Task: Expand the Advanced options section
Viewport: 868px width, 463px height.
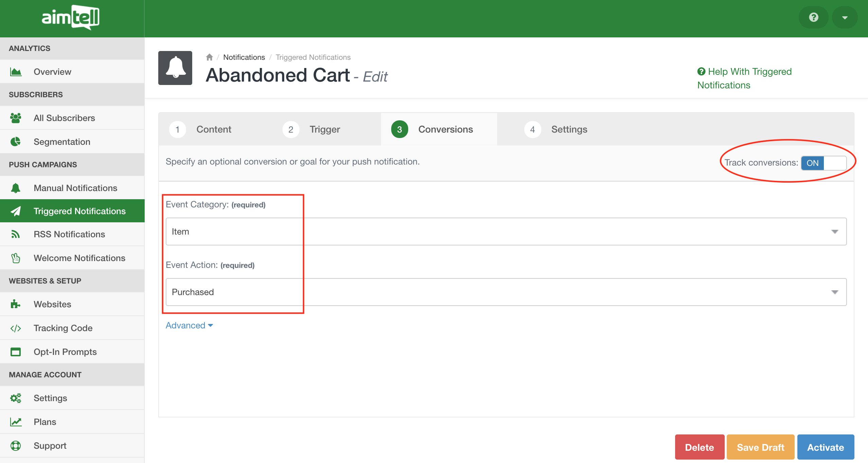Action: pyautogui.click(x=189, y=325)
